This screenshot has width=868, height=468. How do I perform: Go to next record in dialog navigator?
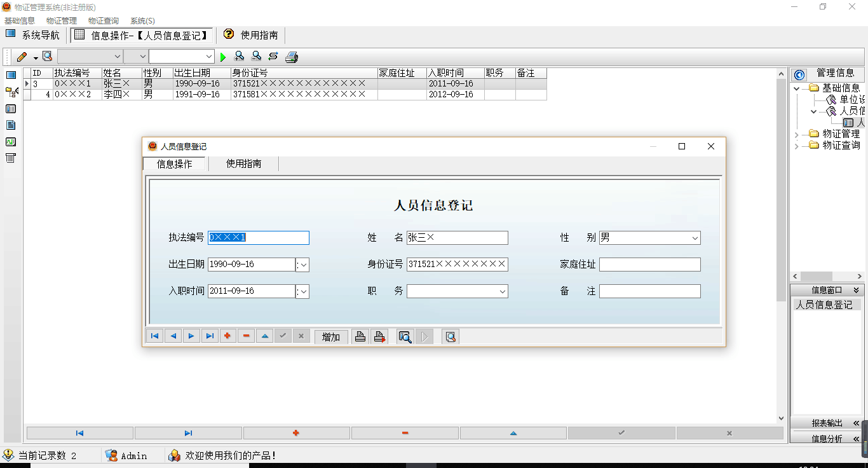point(191,336)
